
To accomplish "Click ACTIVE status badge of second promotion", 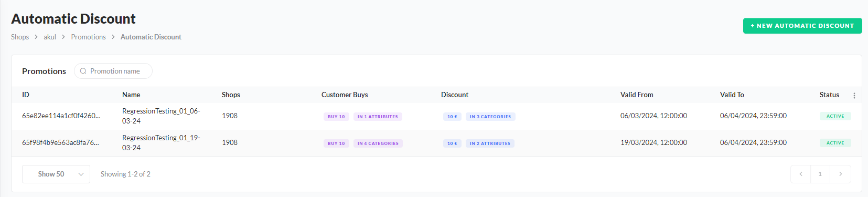I will tap(835, 143).
